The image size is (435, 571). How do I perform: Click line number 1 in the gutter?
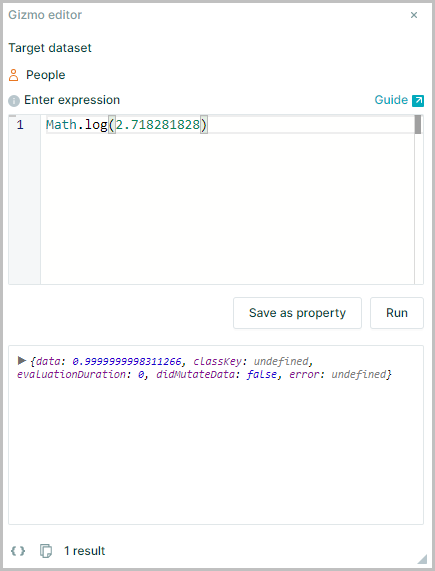pos(20,125)
